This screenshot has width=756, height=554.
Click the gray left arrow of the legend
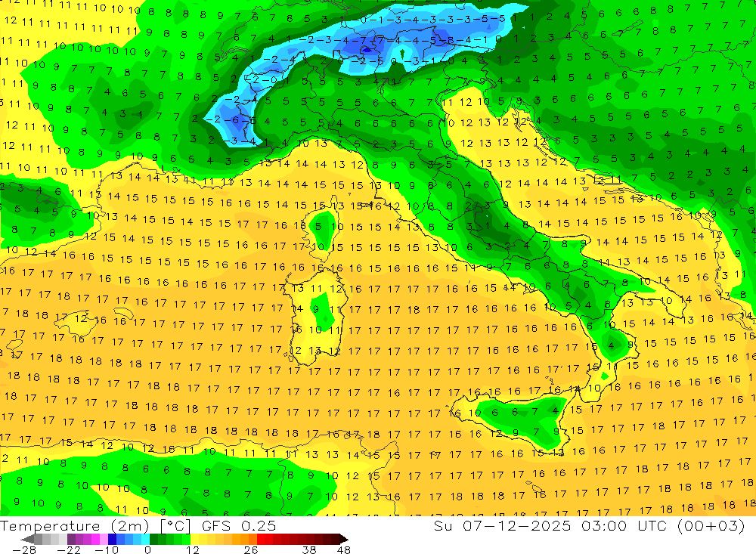pos(27,540)
